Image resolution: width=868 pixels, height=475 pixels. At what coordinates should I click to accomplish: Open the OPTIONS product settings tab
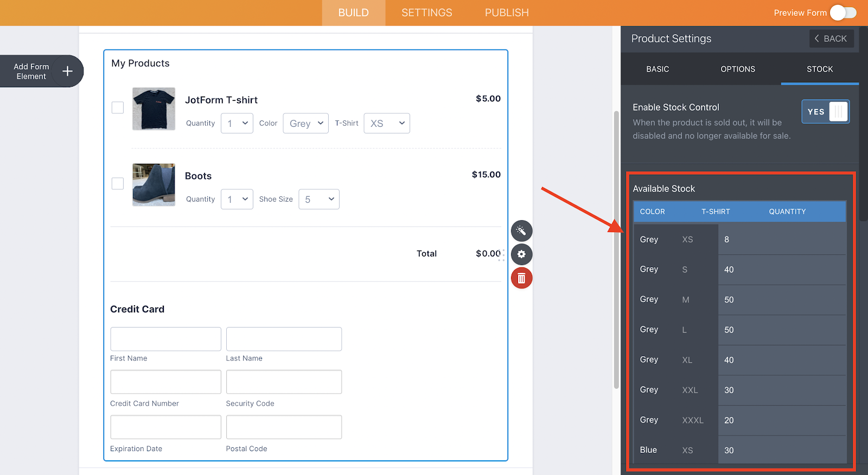[738, 69]
